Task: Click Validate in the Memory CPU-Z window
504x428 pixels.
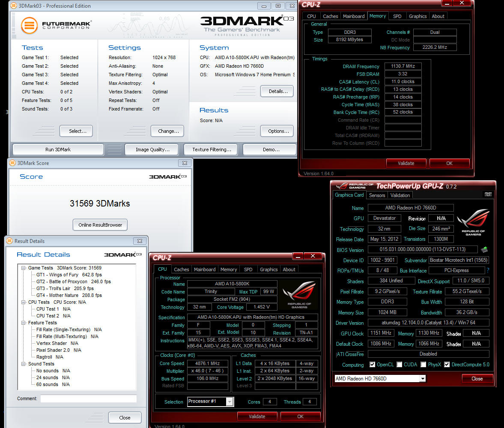Action: 406,163
